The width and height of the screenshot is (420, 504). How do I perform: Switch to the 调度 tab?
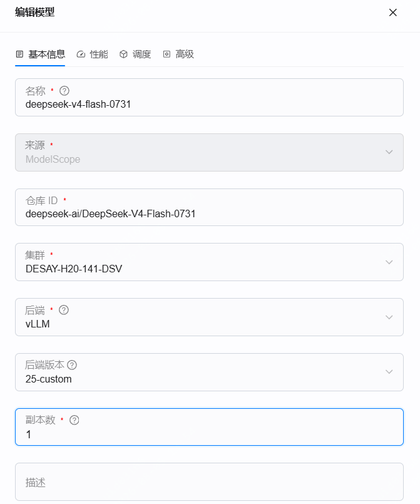(135, 54)
